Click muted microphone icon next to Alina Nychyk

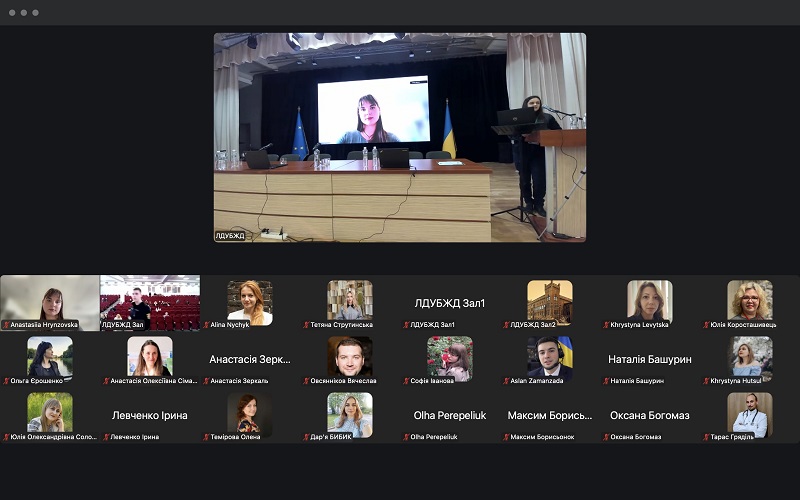(x=206, y=325)
